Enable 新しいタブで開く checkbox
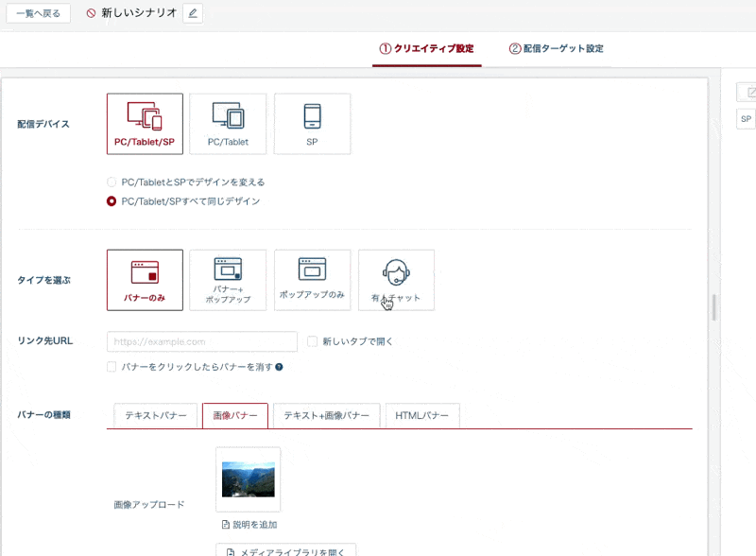This screenshot has width=756, height=556. pos(312,341)
